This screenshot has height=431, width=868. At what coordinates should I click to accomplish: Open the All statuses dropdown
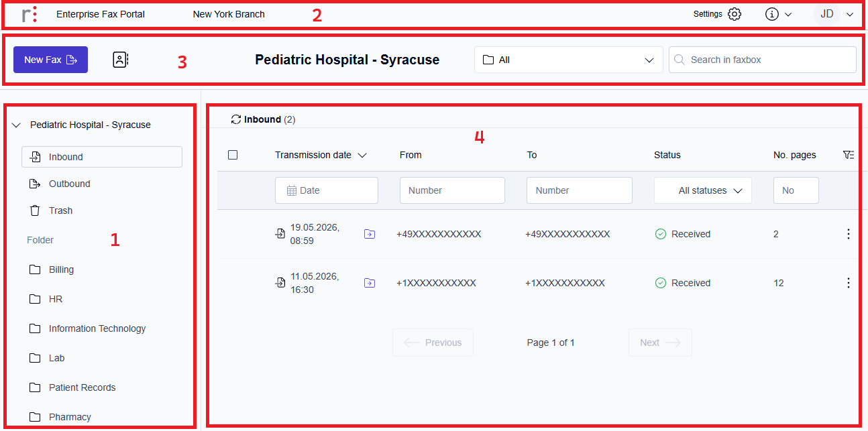(703, 190)
